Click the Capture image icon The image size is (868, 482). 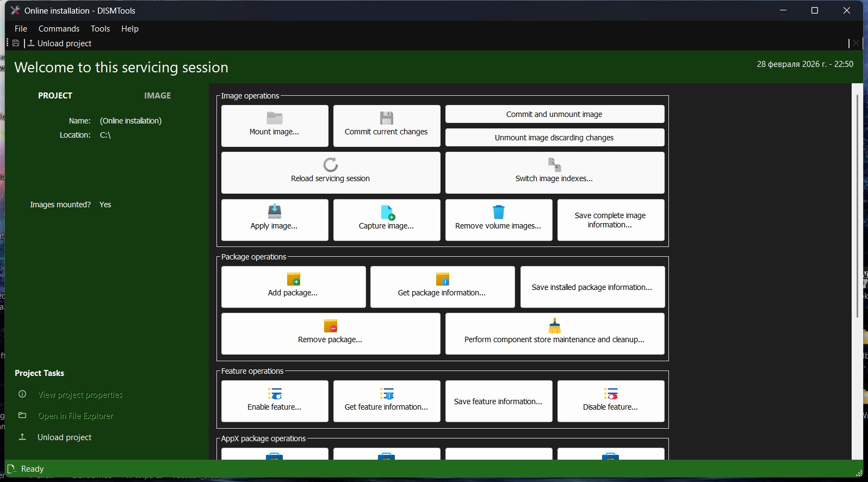coord(387,212)
